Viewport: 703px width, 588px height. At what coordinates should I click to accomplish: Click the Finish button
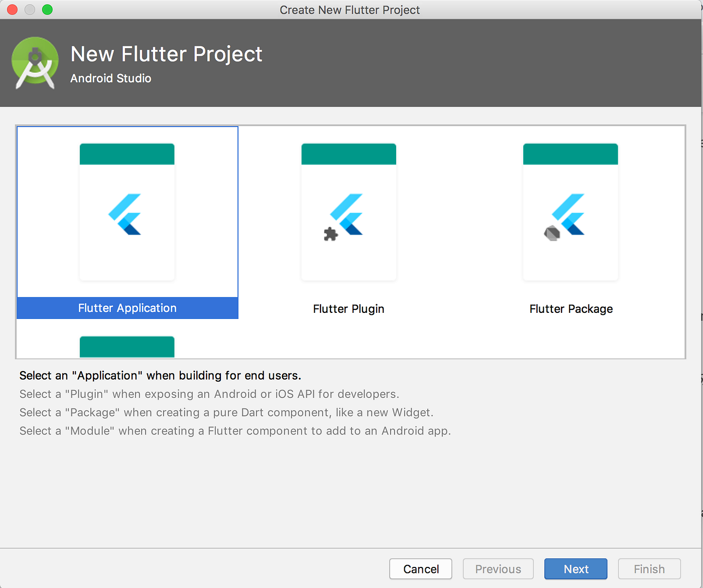coord(649,569)
